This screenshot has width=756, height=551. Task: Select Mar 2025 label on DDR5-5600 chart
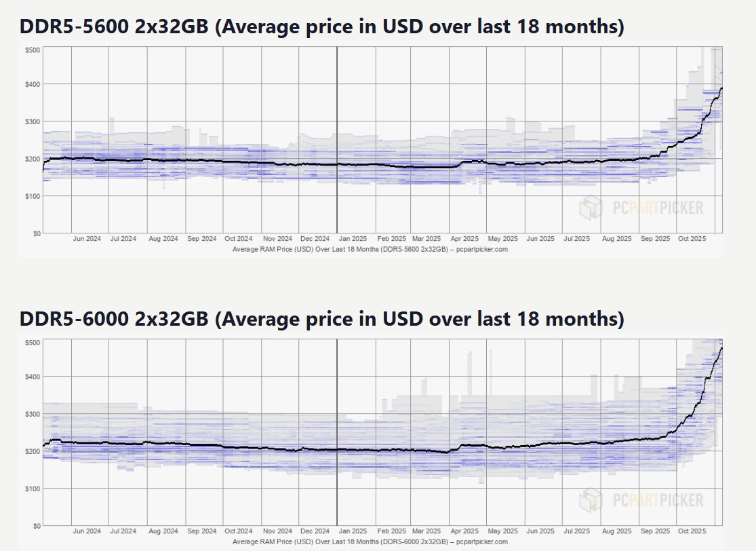pos(426,239)
